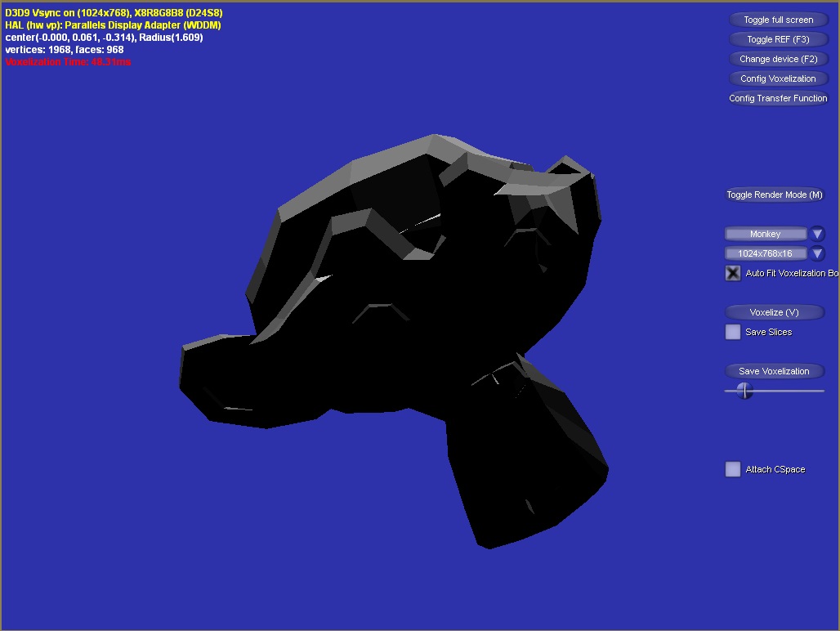Switch render mode with Toggle Render Mode (M)
This screenshot has width=840, height=631.
[x=774, y=195]
